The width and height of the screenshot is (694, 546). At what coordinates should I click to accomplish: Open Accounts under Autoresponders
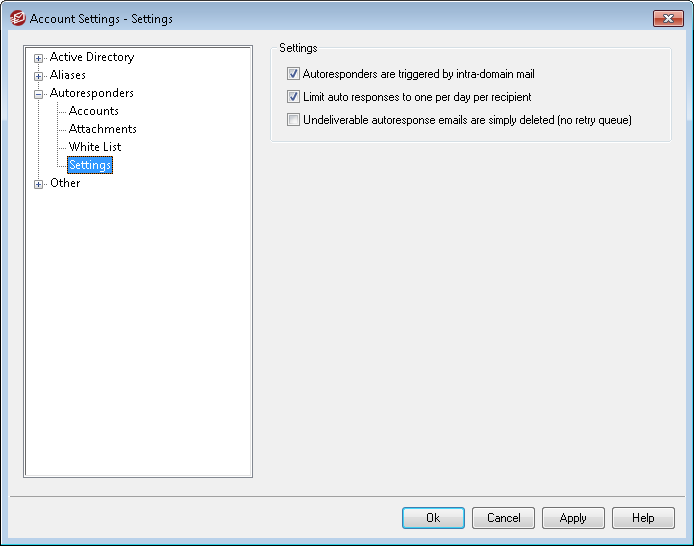pyautogui.click(x=93, y=111)
